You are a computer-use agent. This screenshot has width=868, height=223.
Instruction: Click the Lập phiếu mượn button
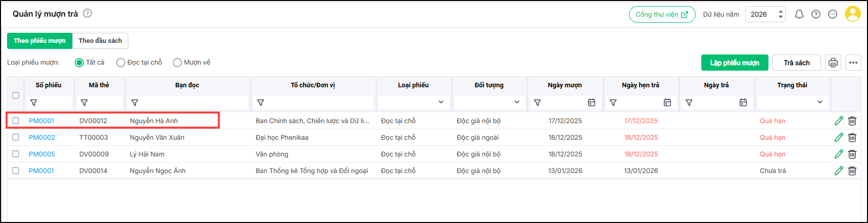(x=735, y=63)
